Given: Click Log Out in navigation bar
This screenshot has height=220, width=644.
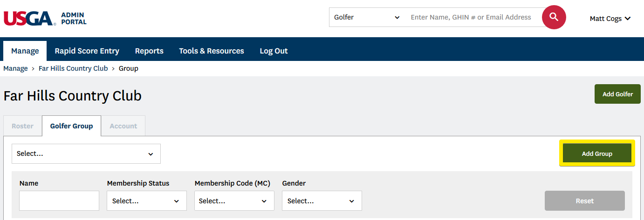Looking at the screenshot, I should [274, 51].
